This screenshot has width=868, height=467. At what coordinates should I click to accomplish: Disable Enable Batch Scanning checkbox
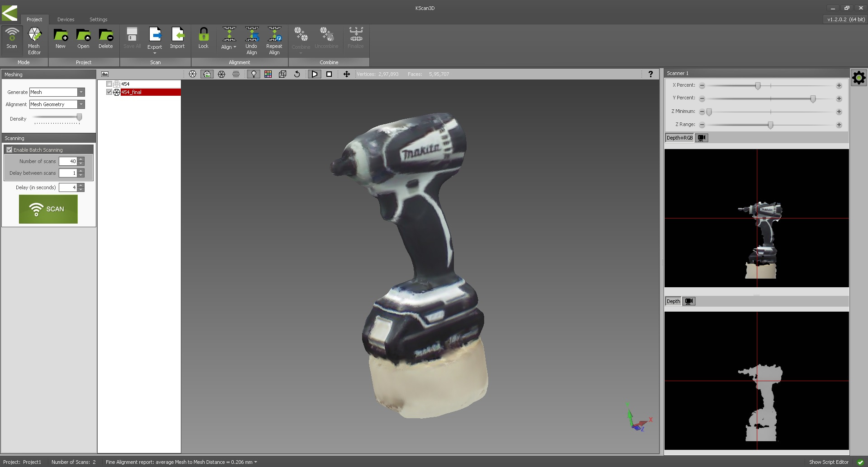click(9, 149)
